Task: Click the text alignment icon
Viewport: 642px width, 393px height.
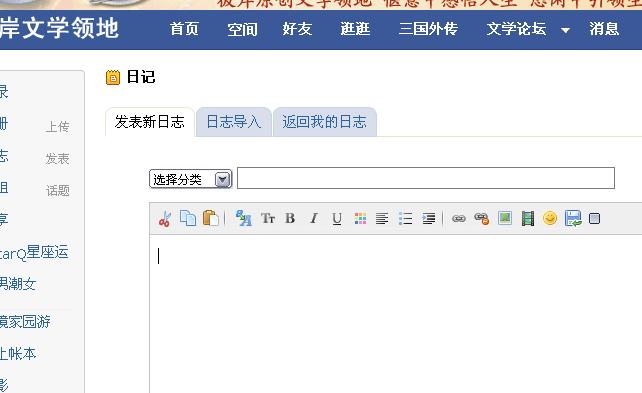Action: tap(382, 219)
